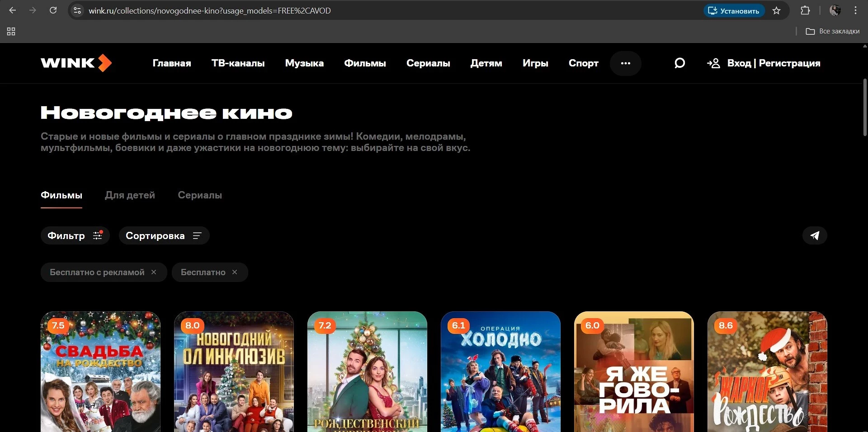Click the Wink logo
The width and height of the screenshot is (868, 432).
click(x=76, y=63)
